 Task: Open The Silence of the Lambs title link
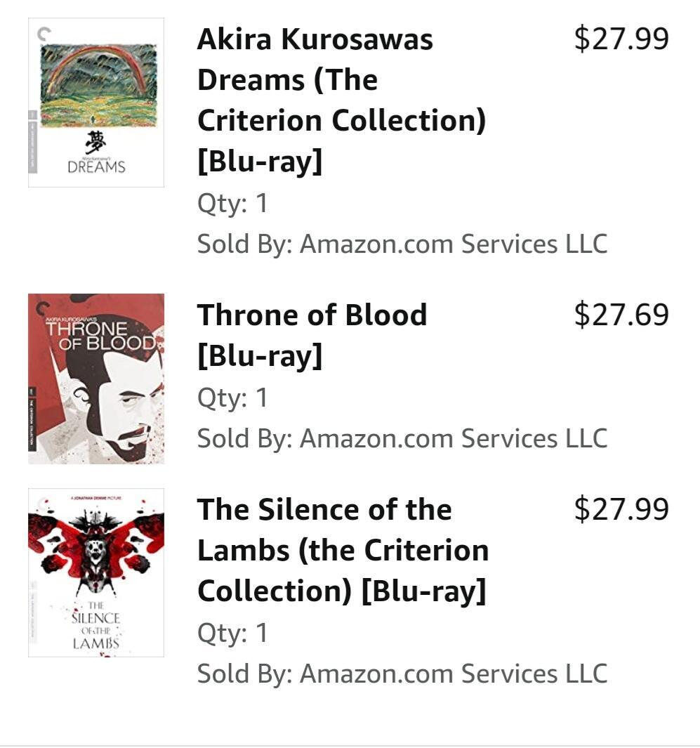point(343,550)
